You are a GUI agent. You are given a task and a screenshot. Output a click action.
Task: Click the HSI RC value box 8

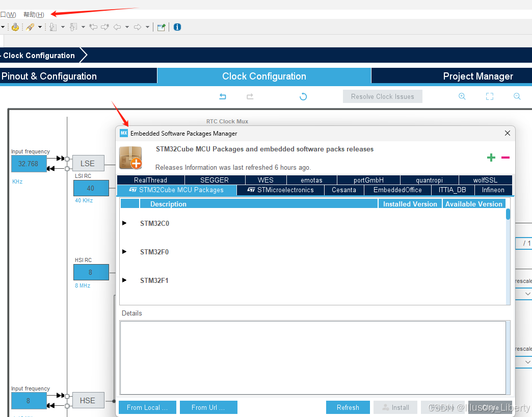pos(91,272)
